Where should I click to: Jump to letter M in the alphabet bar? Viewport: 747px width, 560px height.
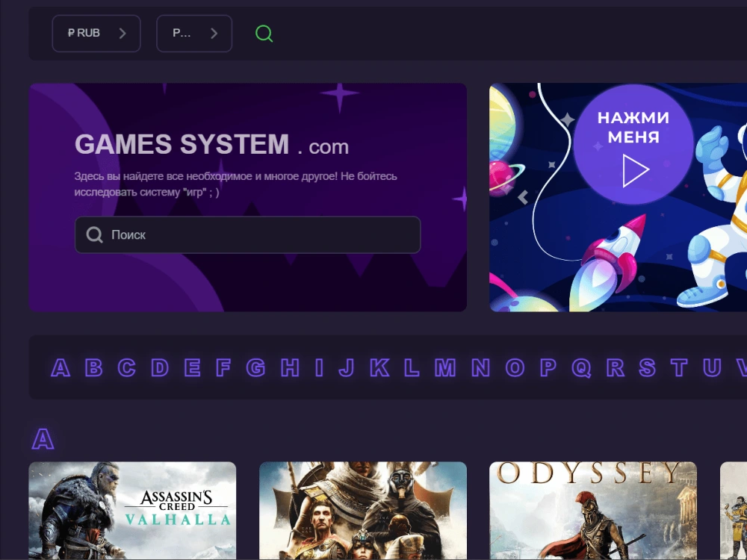(x=445, y=367)
